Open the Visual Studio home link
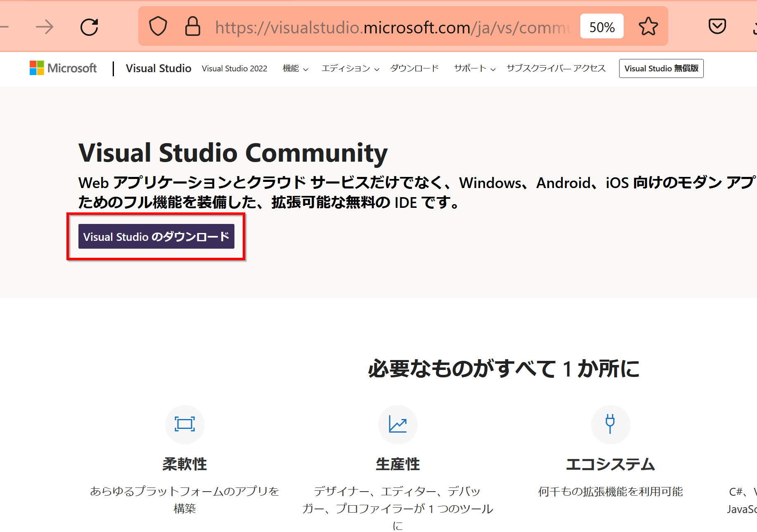Viewport: 757px width, 532px height. 158,68
